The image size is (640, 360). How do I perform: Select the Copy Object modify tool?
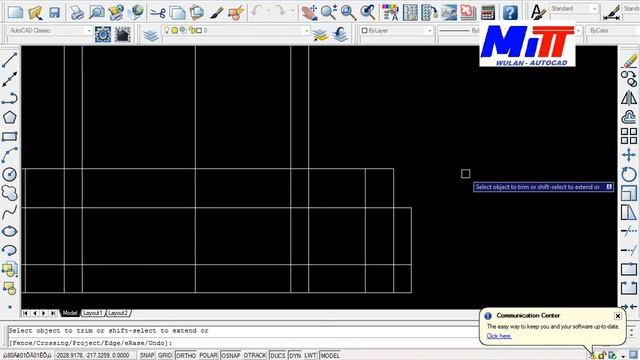[x=629, y=79]
